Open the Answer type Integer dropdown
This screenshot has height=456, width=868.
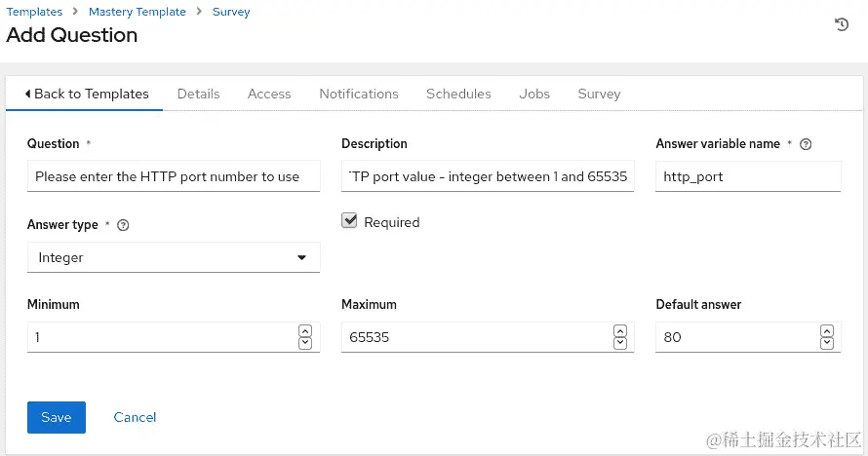[174, 257]
